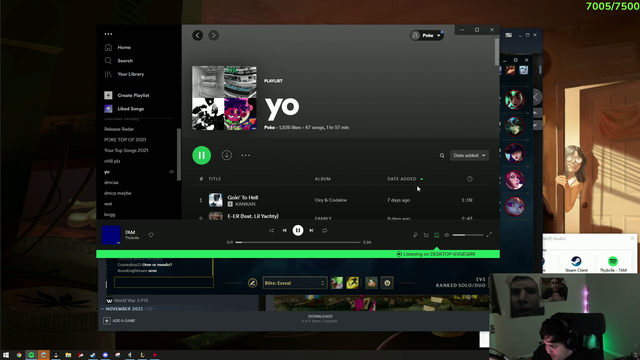
Task: Open the Date added sort dropdown
Action: click(x=469, y=156)
